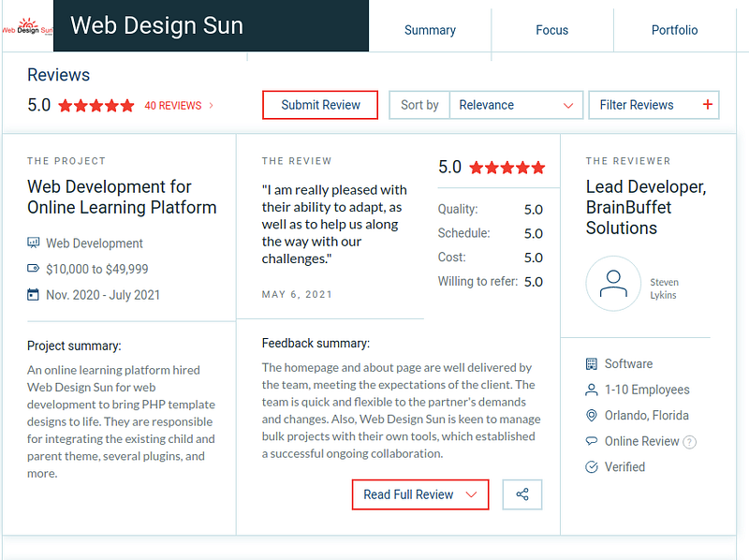Click the Orlando location pin icon
The height and width of the screenshot is (560, 749).
(591, 416)
